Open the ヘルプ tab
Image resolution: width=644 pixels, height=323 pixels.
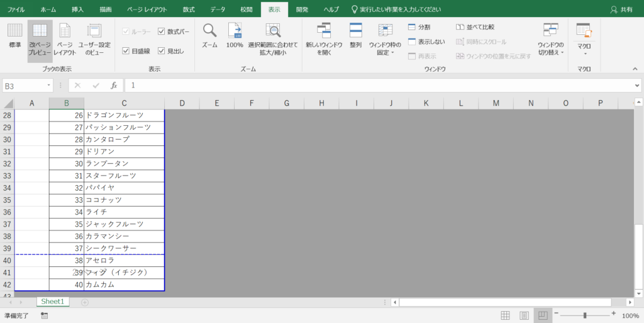click(331, 9)
